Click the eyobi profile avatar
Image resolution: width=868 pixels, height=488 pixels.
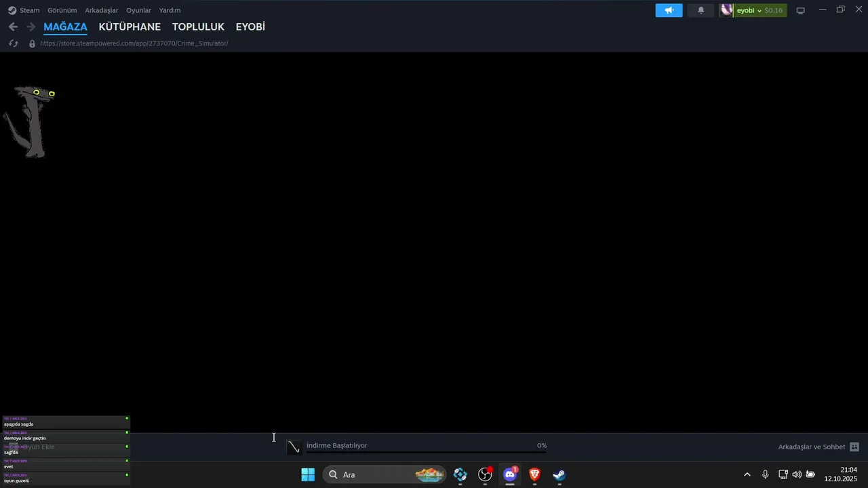click(x=726, y=10)
